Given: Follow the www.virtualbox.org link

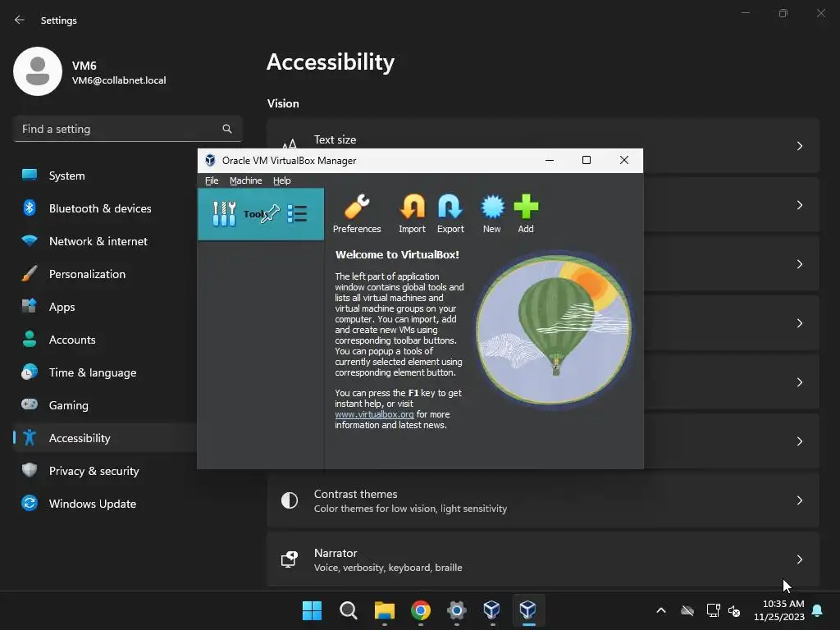Looking at the screenshot, I should [374, 414].
